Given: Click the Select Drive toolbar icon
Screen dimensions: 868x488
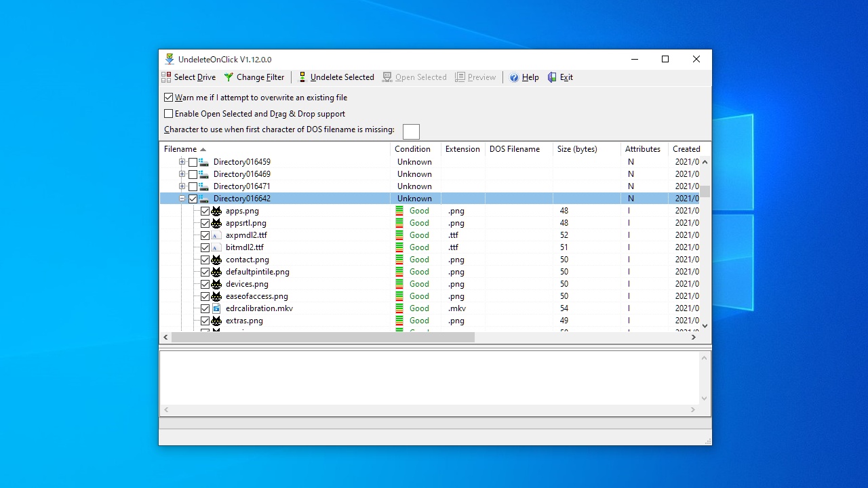Looking at the screenshot, I should pyautogui.click(x=166, y=77).
